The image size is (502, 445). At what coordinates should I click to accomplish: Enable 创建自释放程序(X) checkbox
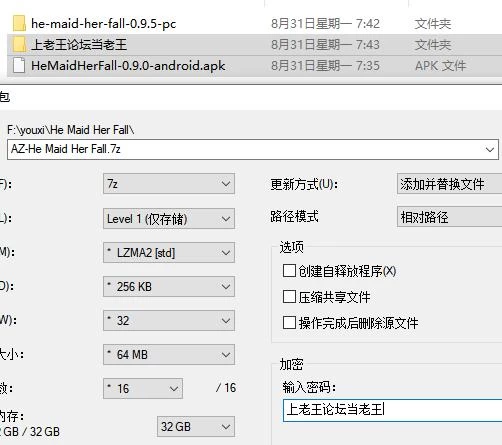tap(289, 271)
